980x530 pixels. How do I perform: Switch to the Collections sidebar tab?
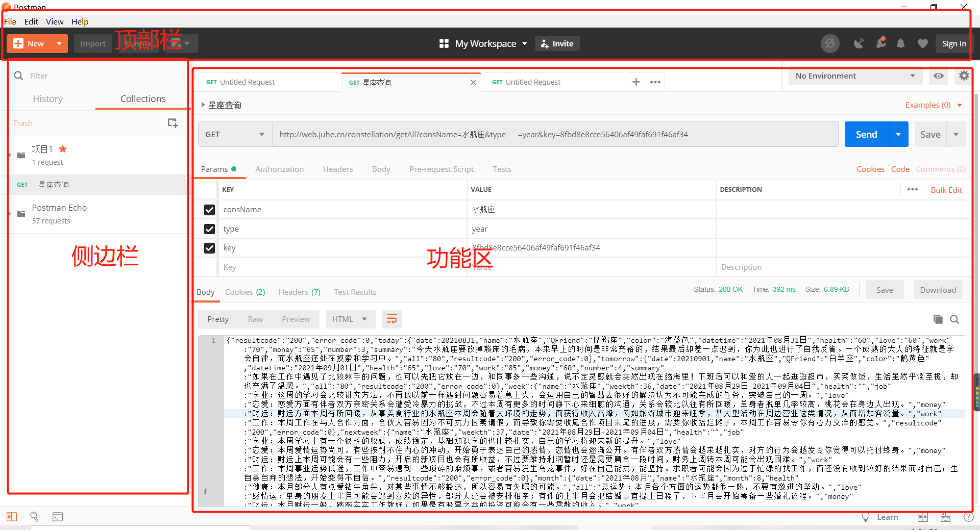tap(143, 99)
